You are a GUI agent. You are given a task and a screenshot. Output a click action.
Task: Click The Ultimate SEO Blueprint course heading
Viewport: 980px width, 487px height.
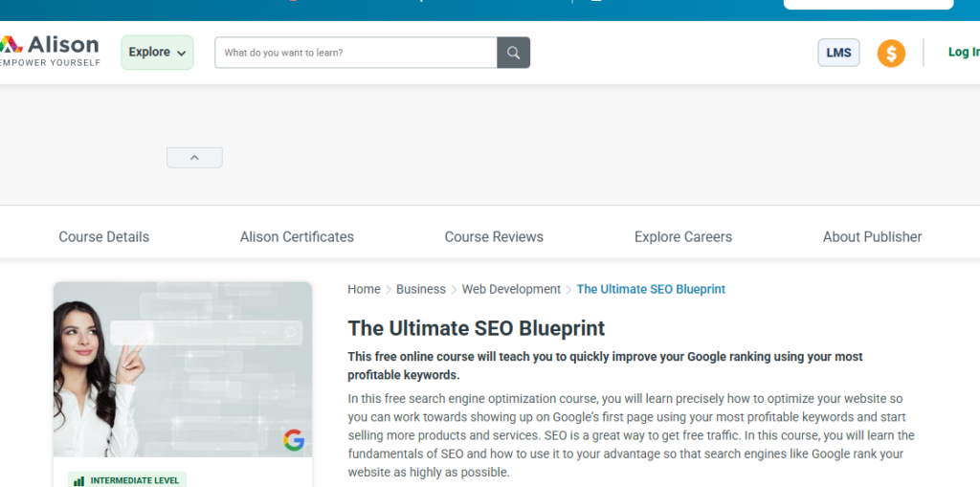(477, 328)
